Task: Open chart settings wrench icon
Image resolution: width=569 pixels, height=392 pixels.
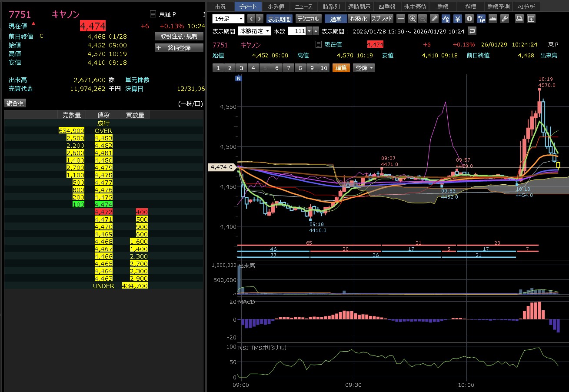Action: pyautogui.click(x=505, y=19)
